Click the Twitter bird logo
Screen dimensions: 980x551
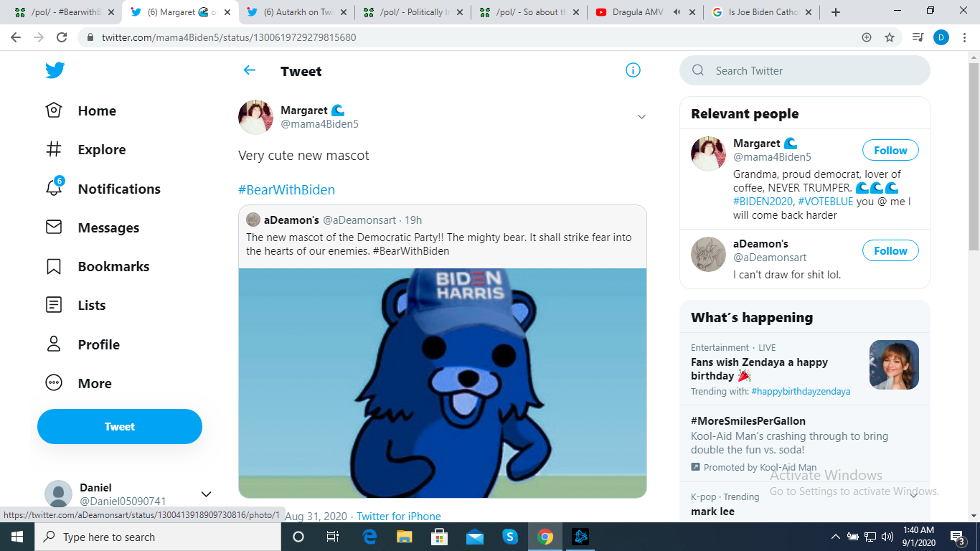(x=55, y=70)
